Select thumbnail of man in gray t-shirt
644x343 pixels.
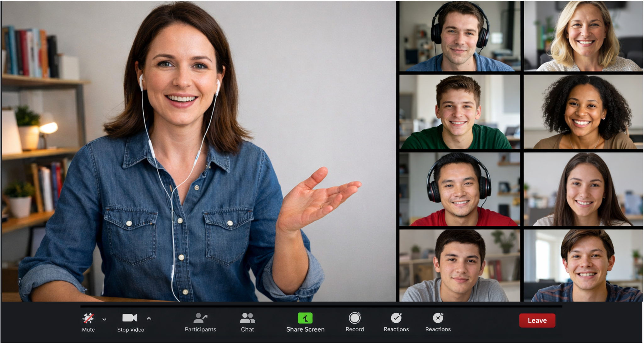tap(460, 265)
